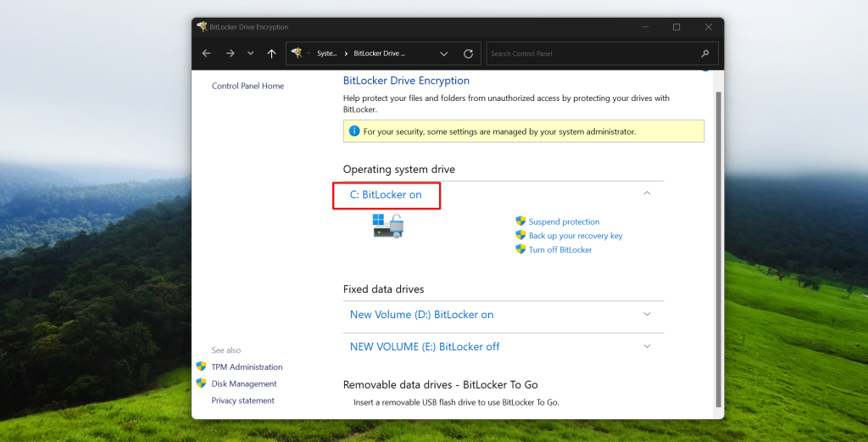The width and height of the screenshot is (868, 442).
Task: Click 'C: BitLocker on' drive heading
Action: tap(386, 194)
